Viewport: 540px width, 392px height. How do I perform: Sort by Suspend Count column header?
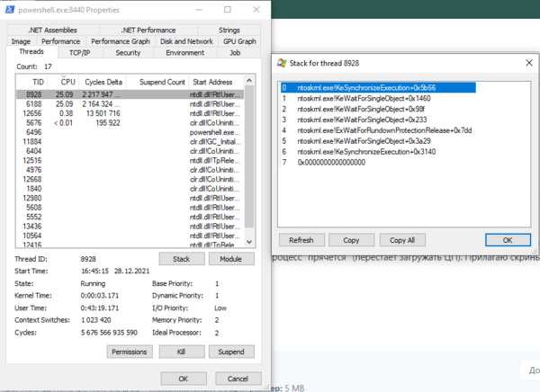tap(157, 82)
